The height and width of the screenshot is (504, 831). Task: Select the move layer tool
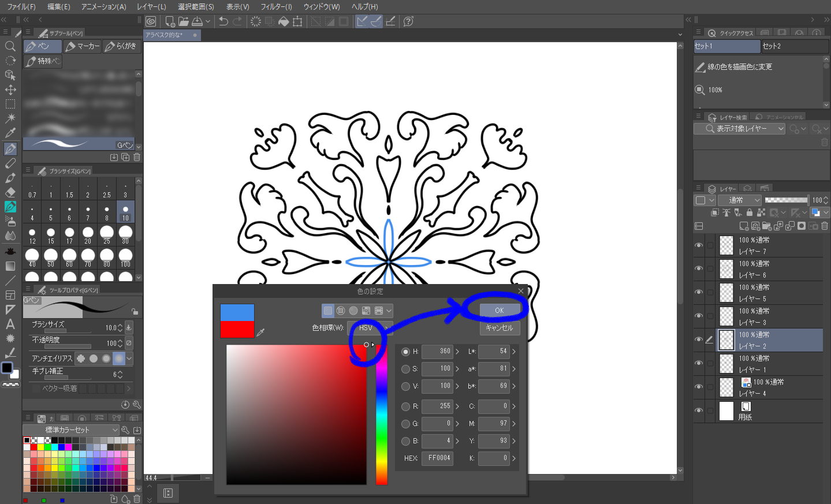tap(10, 89)
